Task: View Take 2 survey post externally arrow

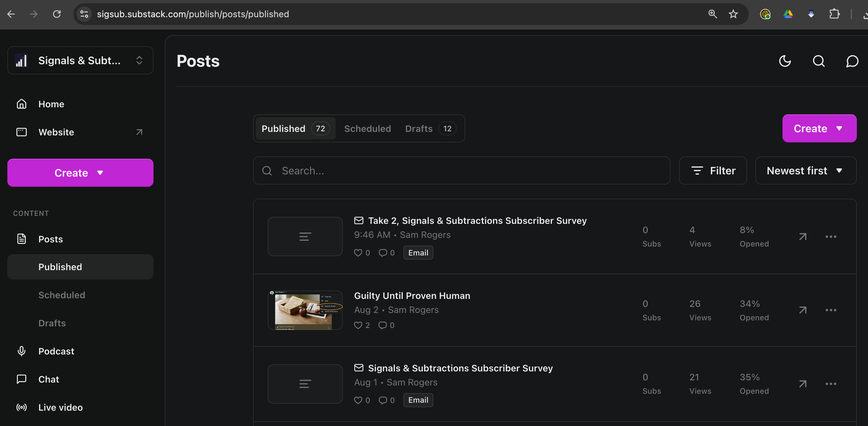Action: (803, 236)
